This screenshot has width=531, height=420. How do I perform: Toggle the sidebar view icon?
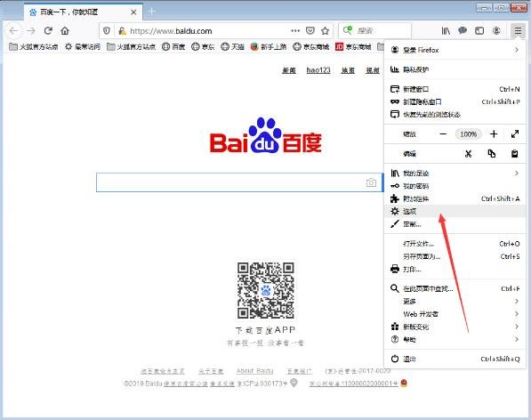tap(479, 31)
